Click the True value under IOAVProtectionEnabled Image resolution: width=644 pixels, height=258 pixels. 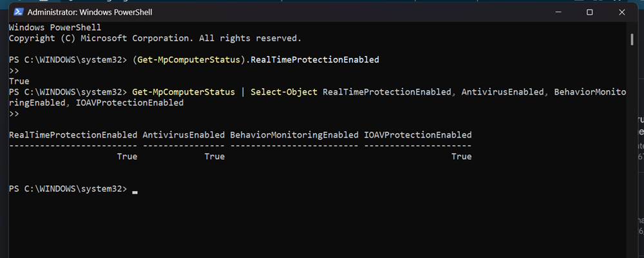click(461, 157)
